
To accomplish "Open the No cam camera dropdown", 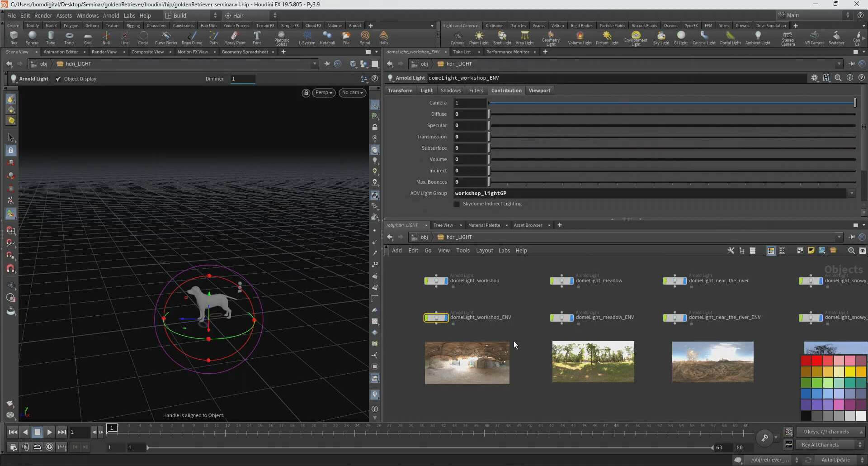I will pos(352,93).
